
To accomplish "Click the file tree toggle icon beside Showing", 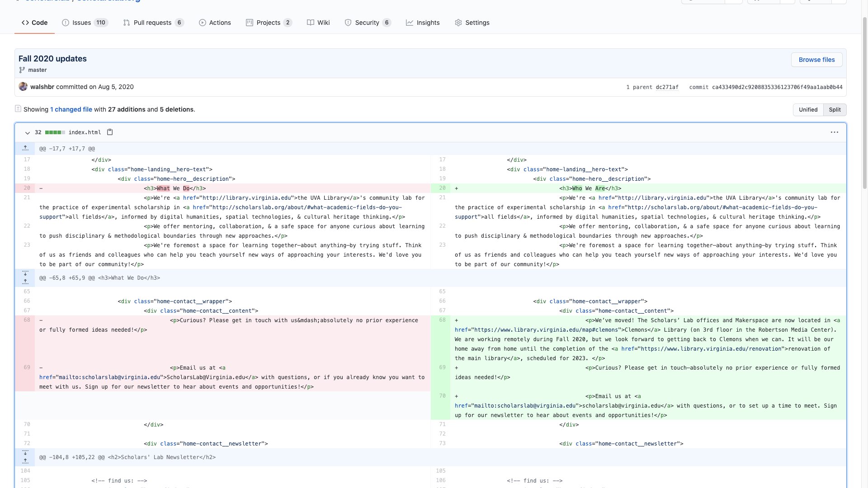I will click(x=18, y=109).
